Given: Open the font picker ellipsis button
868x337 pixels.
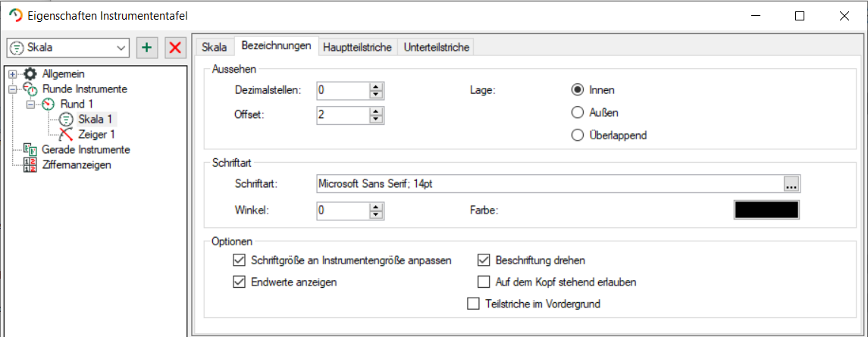Looking at the screenshot, I should 792,183.
